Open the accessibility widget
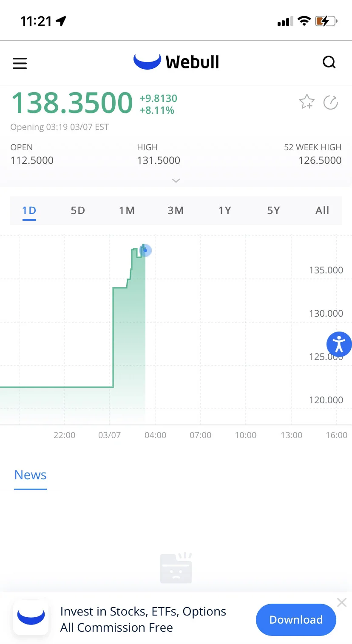The image size is (352, 644). [x=339, y=344]
